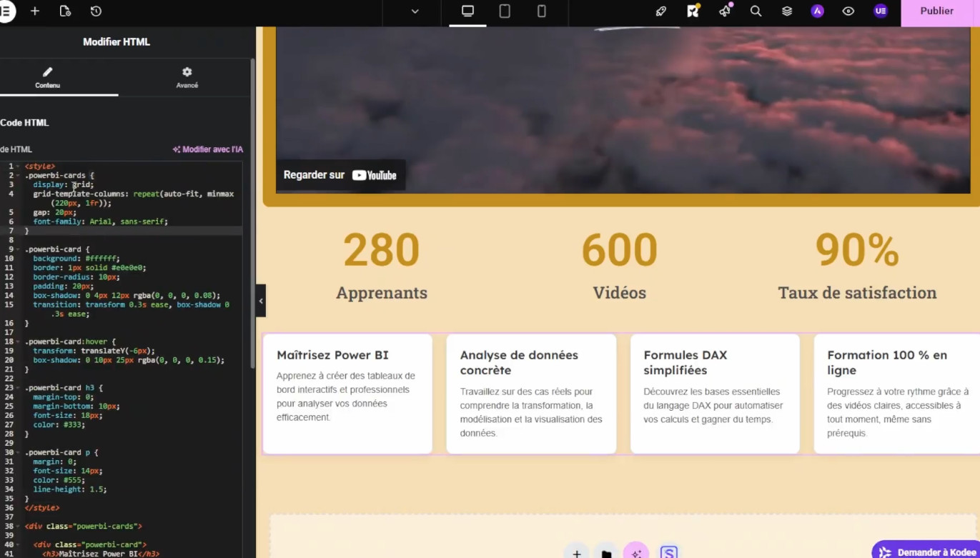This screenshot has height=558, width=980.
Task: Open the Elementor main menu logo
Action: tap(6, 11)
